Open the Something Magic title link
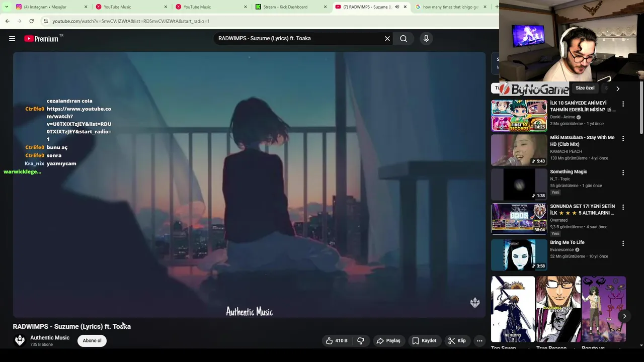 [569, 172]
